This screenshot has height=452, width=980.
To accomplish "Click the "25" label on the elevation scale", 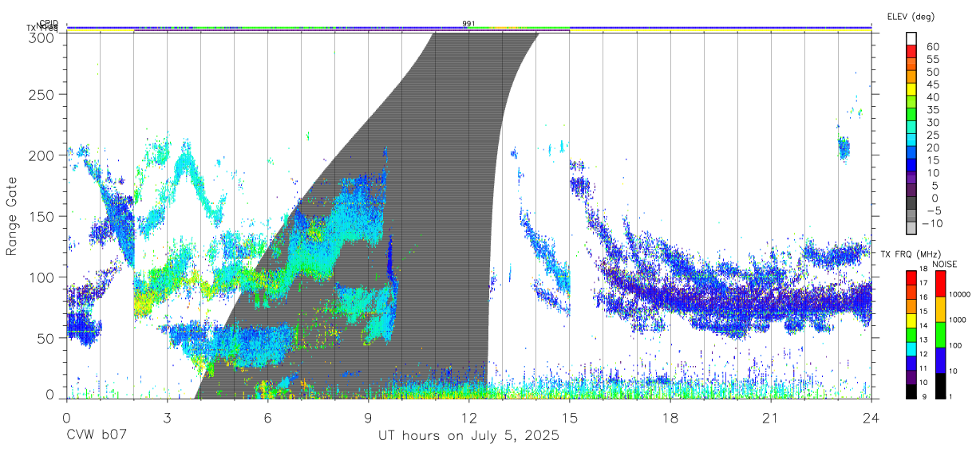I will click(932, 135).
